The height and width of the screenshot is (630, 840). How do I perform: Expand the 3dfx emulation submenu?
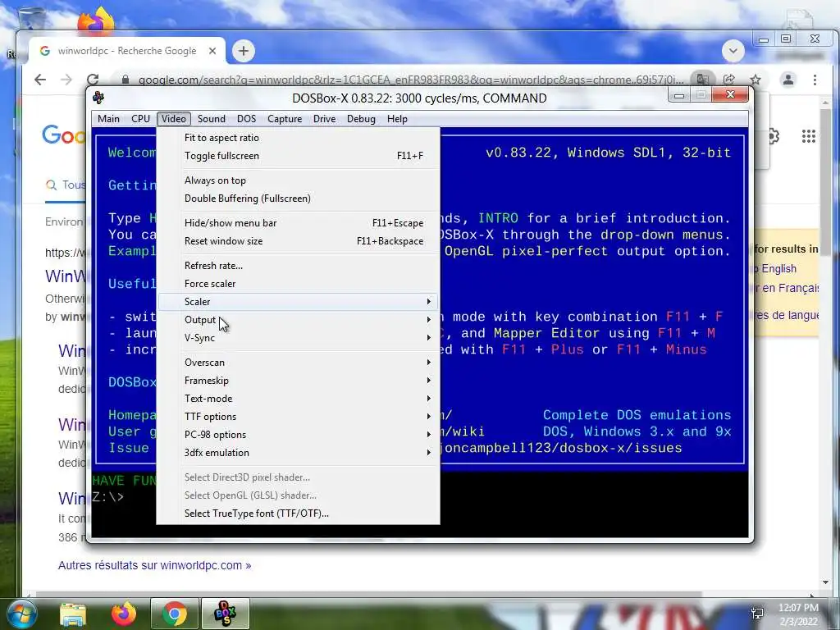(x=298, y=453)
